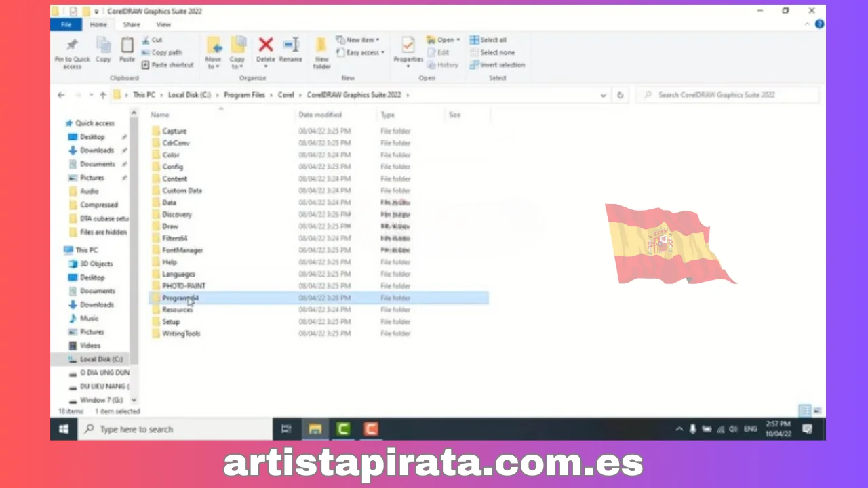The height and width of the screenshot is (488, 868).
Task: Switch to the Home ribbon tab
Action: point(98,24)
